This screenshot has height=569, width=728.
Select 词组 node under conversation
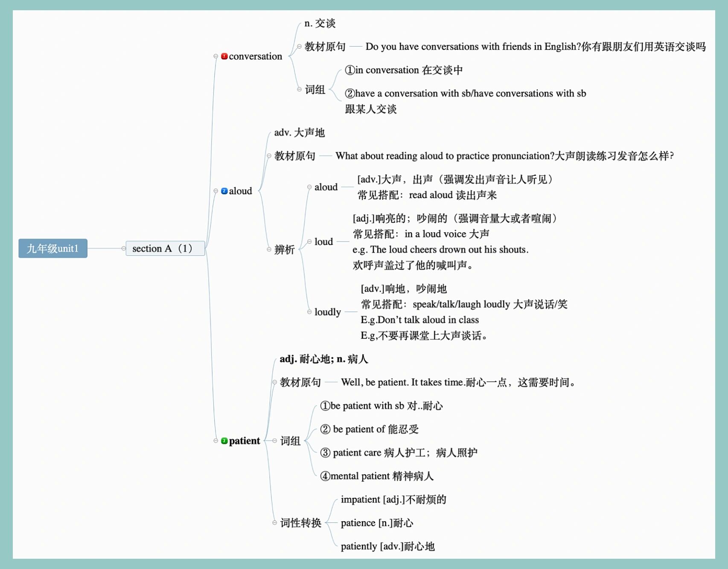pyautogui.click(x=315, y=89)
